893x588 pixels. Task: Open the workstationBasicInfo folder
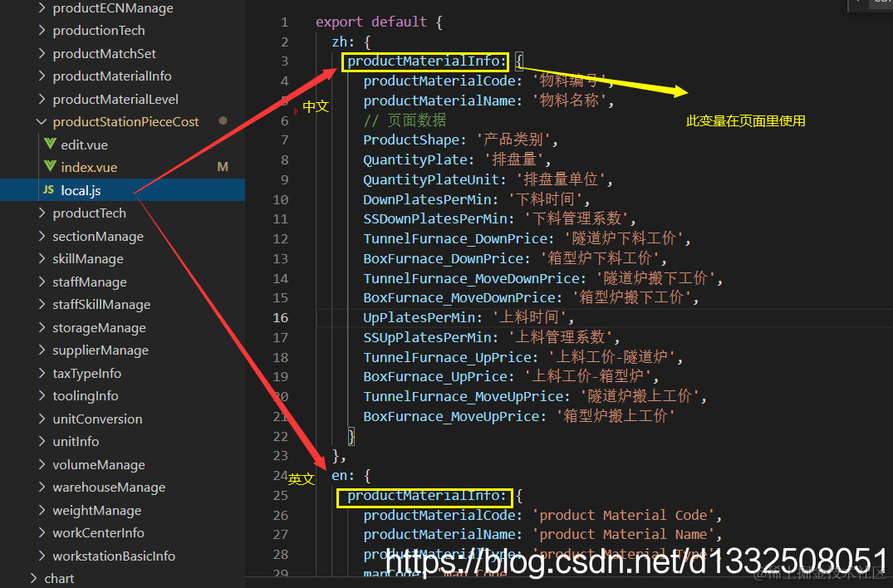click(x=114, y=556)
